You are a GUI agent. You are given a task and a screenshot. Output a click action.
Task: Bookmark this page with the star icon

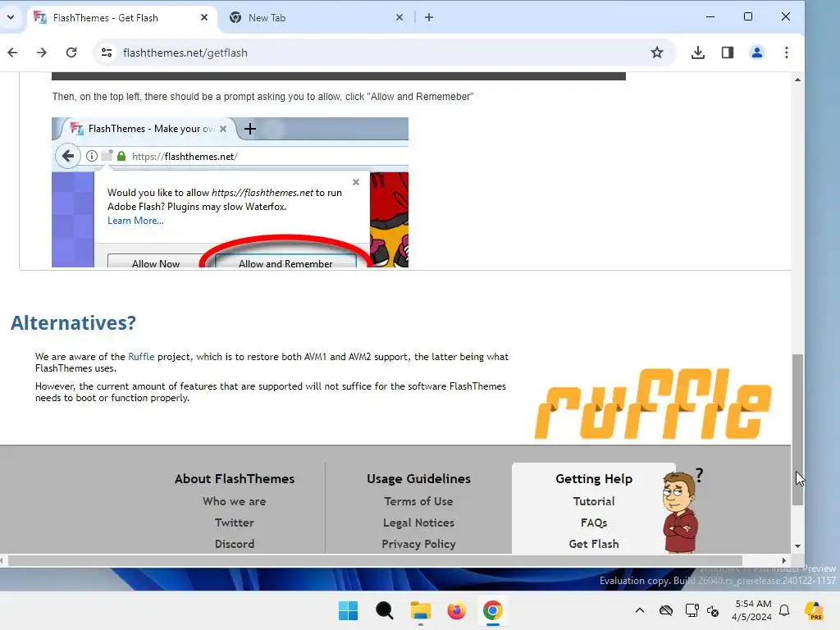tap(657, 52)
